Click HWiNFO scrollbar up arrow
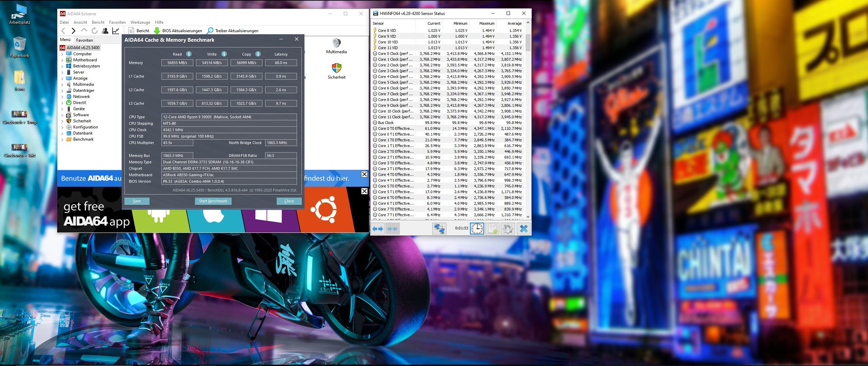This screenshot has height=366, width=868. pyautogui.click(x=528, y=23)
